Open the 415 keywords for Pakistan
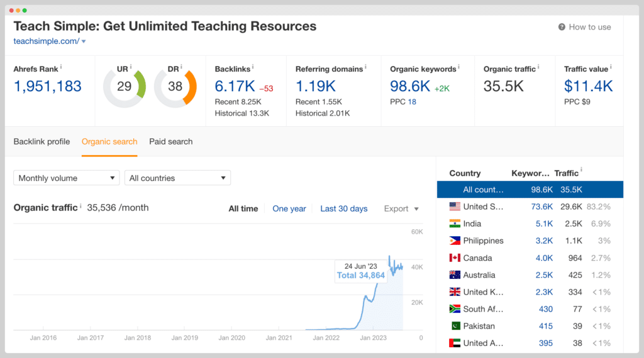Image resolution: width=644 pixels, height=358 pixels. coord(546,326)
